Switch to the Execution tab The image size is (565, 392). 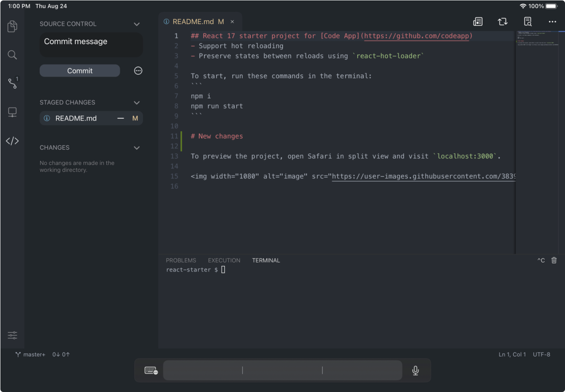[x=224, y=260]
